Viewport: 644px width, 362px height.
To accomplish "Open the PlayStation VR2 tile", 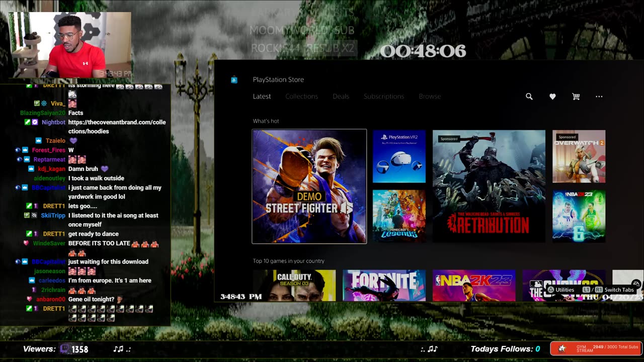I will point(399,156).
